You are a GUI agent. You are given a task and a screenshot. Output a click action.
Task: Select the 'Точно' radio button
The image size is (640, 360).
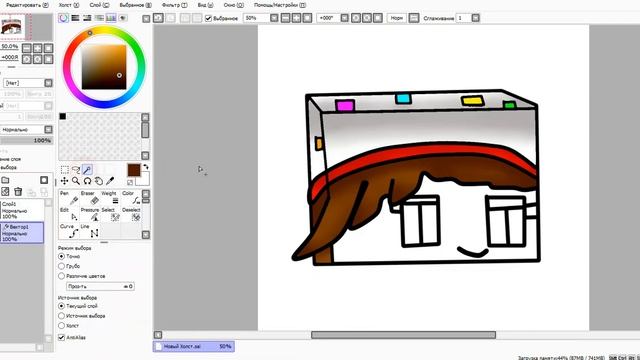coord(61,256)
